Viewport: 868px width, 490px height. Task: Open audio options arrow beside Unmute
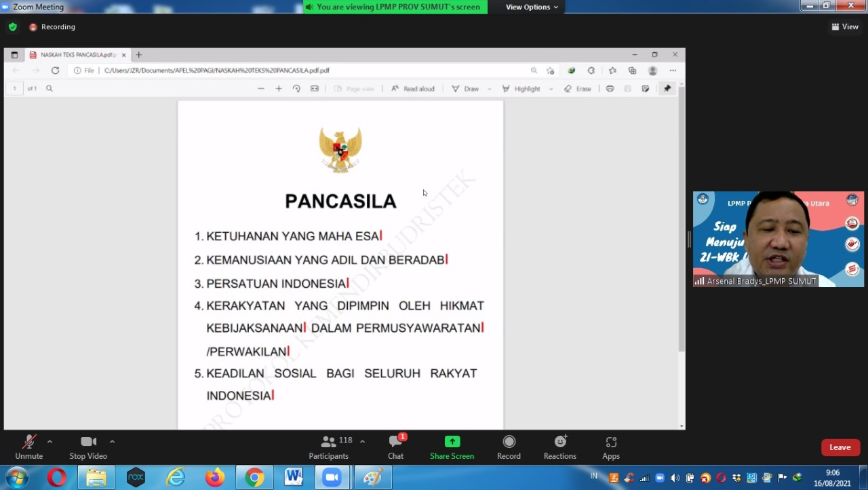point(50,442)
